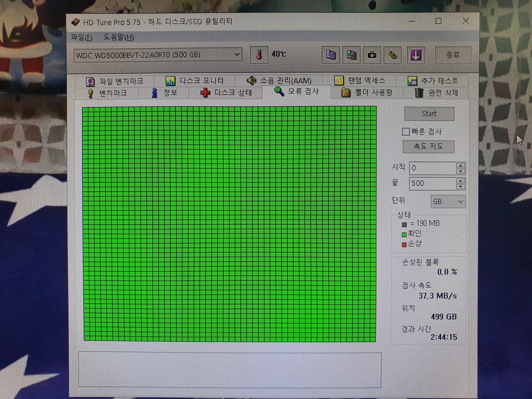Click the Start button
Viewport: 532px width, 399px height.
(x=429, y=114)
